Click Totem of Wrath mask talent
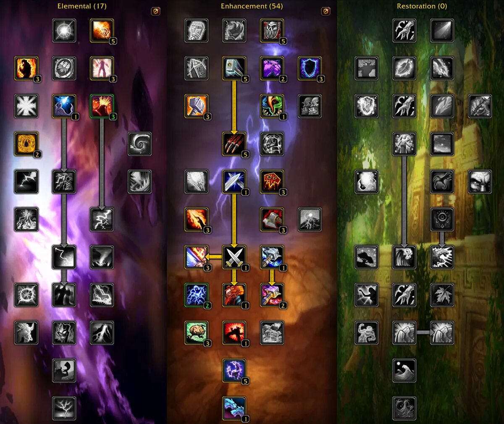The height and width of the screenshot is (424, 504). tap(64, 333)
